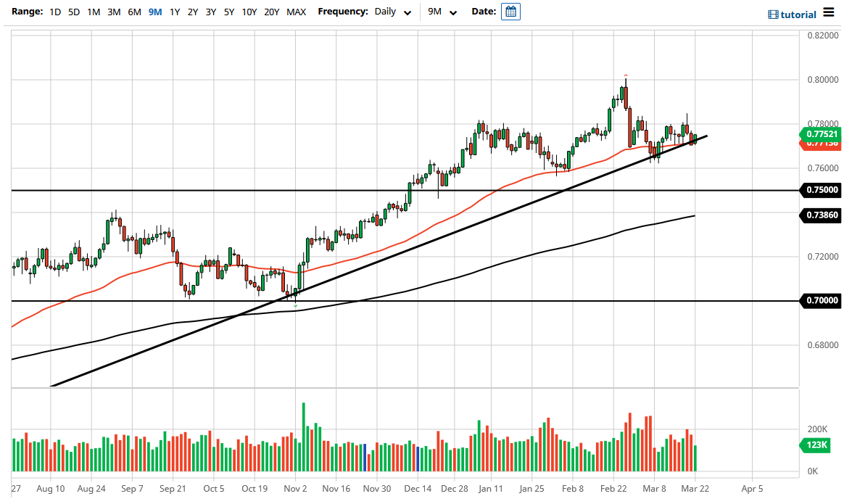
Task: Select the 1D range option
Action: click(54, 12)
